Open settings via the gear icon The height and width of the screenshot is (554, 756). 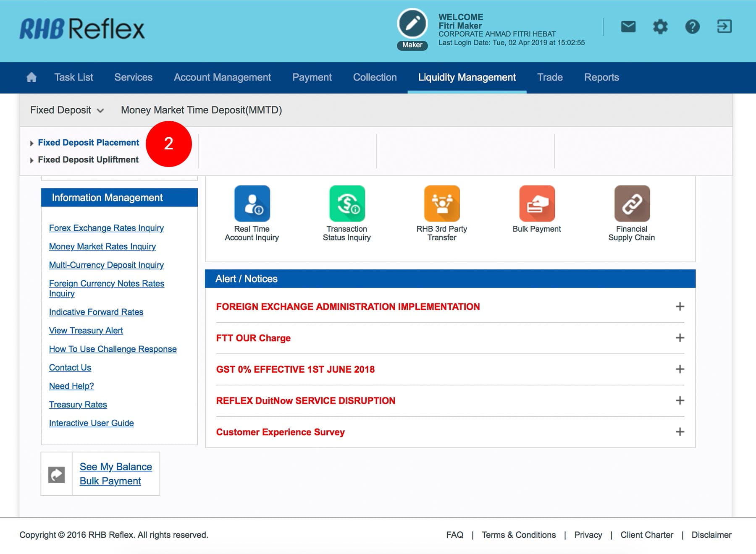coord(660,27)
